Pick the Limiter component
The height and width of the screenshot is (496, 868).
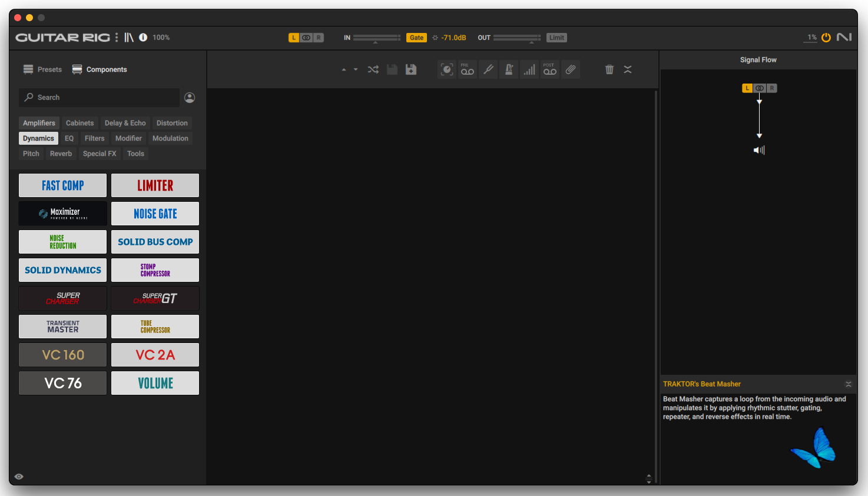click(x=155, y=185)
